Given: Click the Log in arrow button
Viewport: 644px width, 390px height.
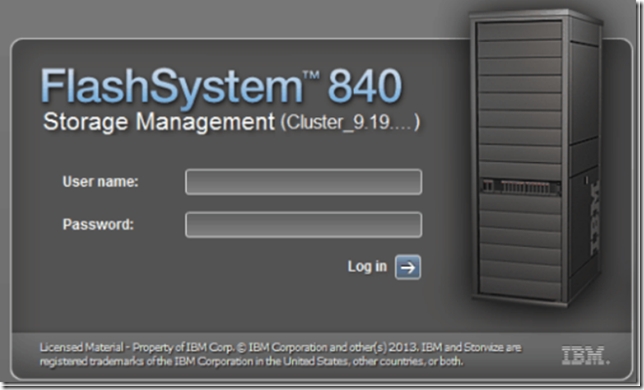Looking at the screenshot, I should 408,267.
